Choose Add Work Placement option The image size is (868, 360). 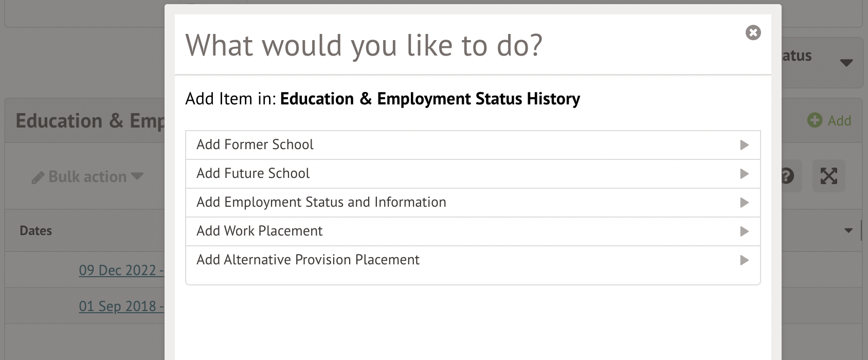coord(260,231)
